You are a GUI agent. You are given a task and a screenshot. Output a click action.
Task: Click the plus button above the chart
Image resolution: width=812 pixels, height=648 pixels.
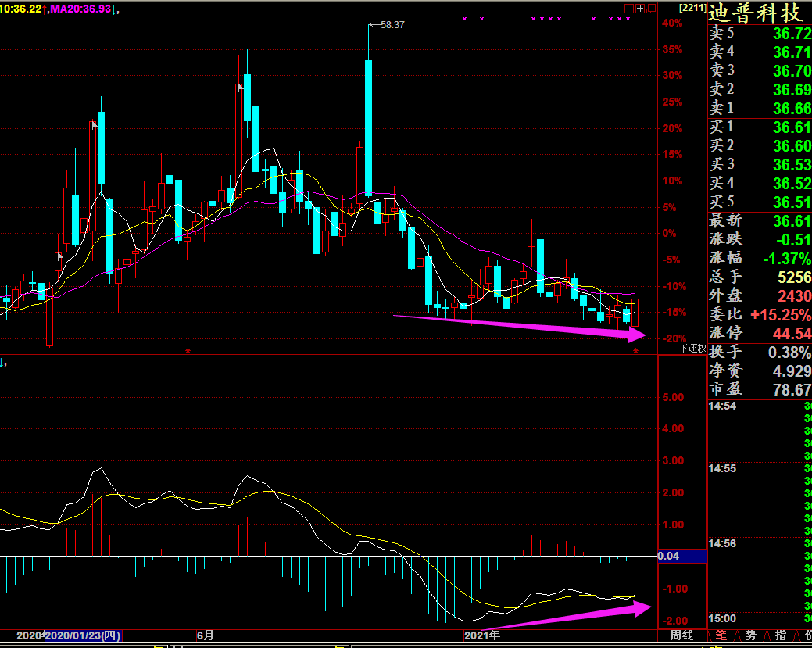point(640,9)
